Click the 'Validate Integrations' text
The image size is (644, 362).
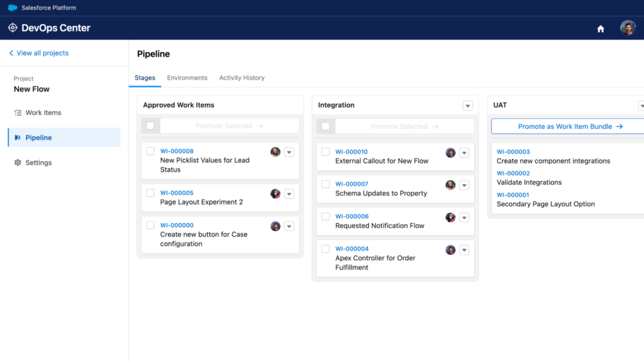[x=529, y=183]
